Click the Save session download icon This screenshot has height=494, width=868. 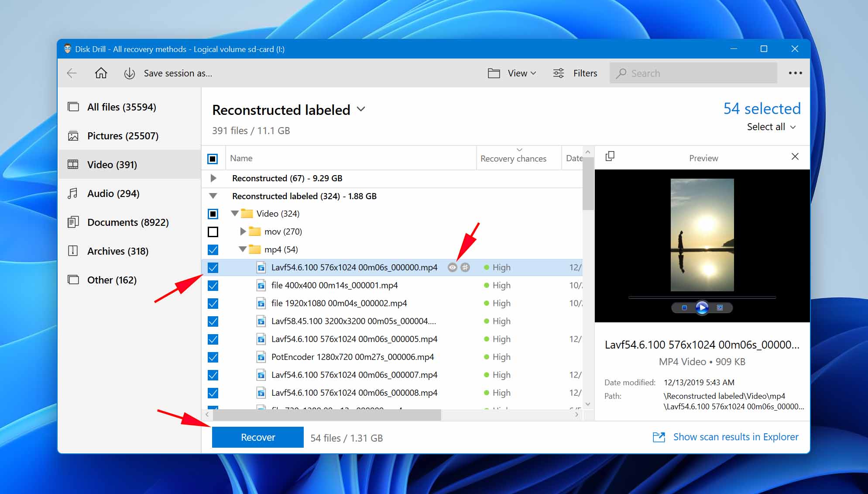click(x=129, y=73)
